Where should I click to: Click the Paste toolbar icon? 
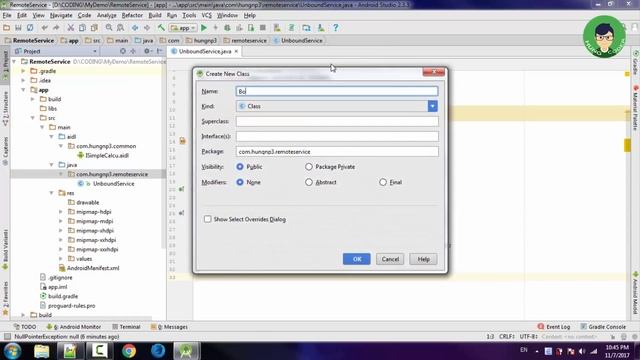94,28
